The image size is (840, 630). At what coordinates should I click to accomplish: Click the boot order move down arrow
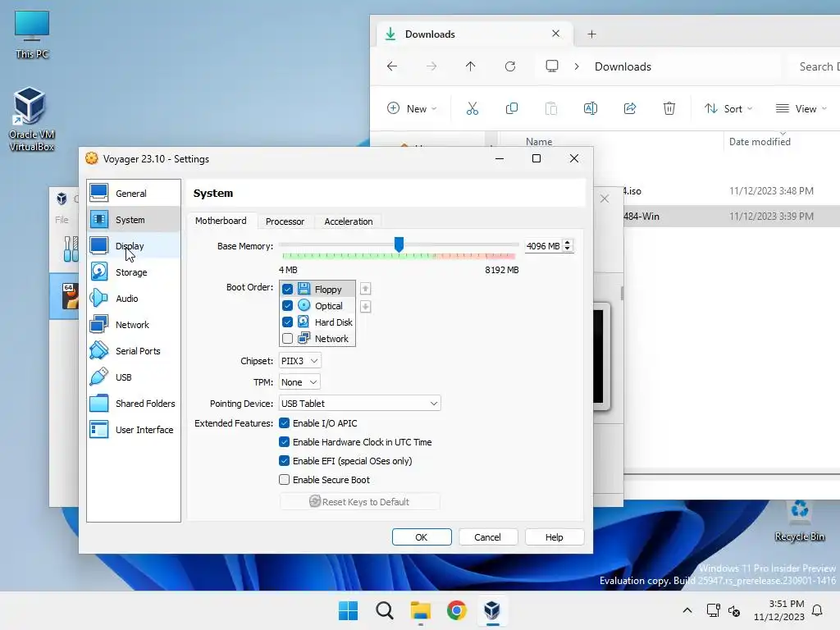coord(365,307)
